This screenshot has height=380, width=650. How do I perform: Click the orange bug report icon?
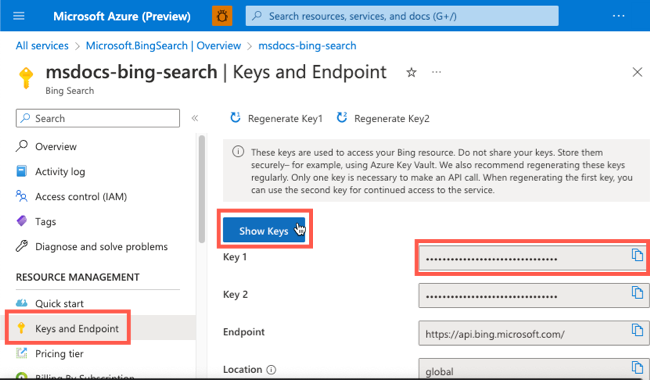pyautogui.click(x=222, y=16)
